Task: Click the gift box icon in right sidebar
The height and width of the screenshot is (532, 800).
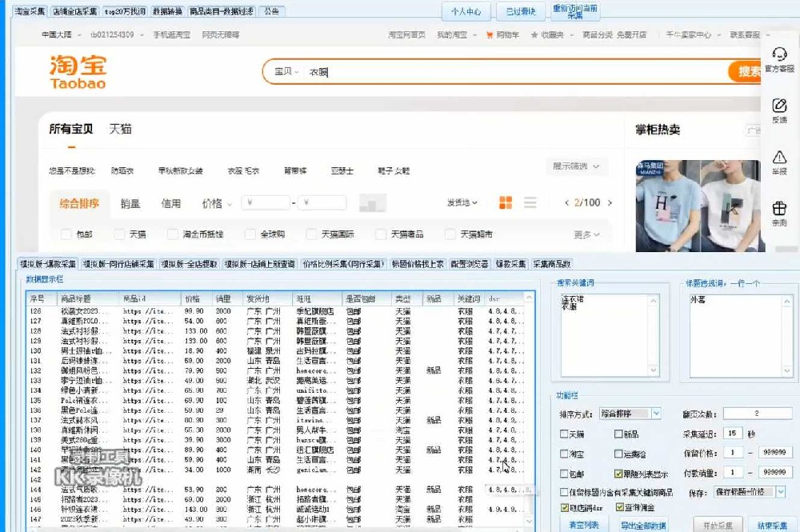Action: (779, 208)
